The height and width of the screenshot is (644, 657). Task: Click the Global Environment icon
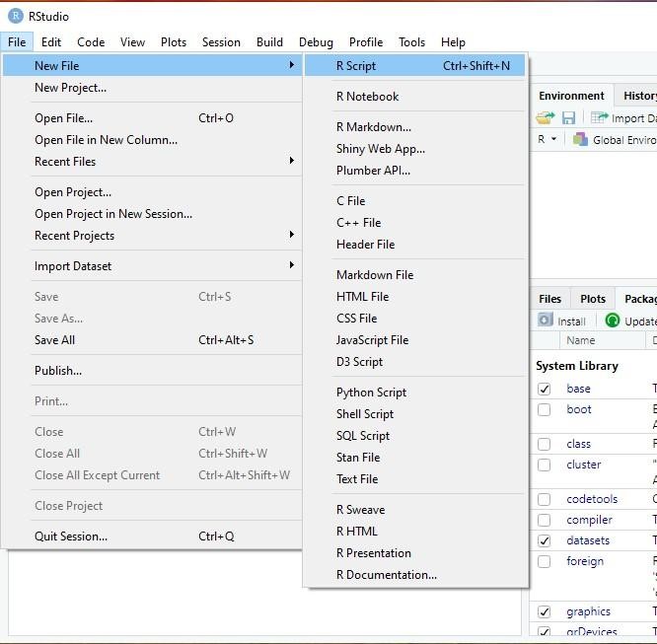[x=580, y=139]
